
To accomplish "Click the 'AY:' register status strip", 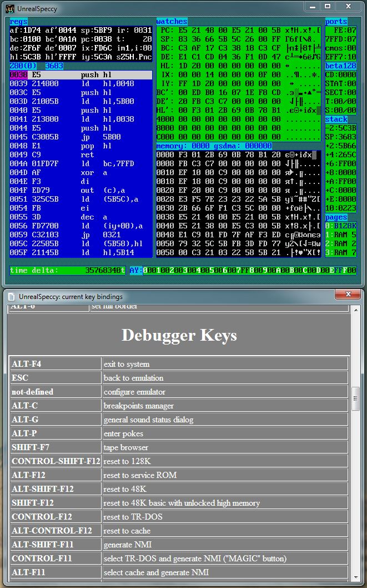I will (x=243, y=270).
